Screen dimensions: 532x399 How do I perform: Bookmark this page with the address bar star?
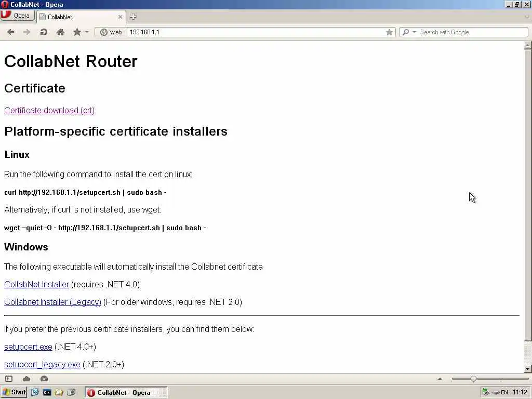(389, 32)
